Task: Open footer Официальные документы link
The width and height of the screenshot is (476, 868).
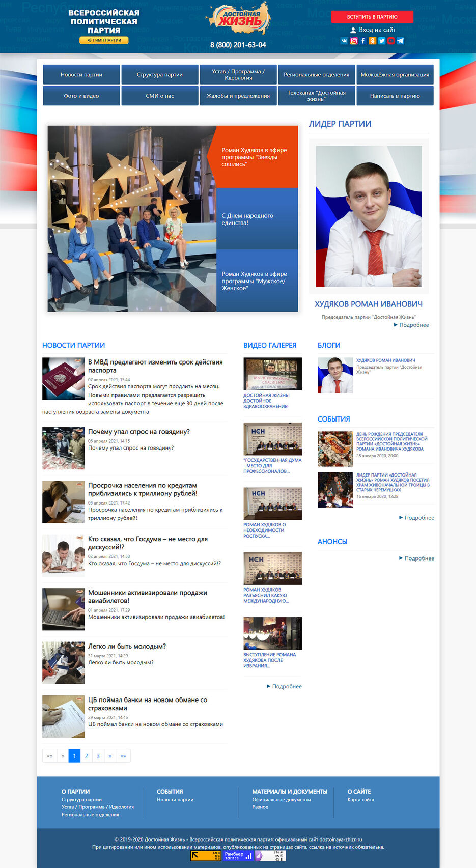Action: pyautogui.click(x=282, y=800)
